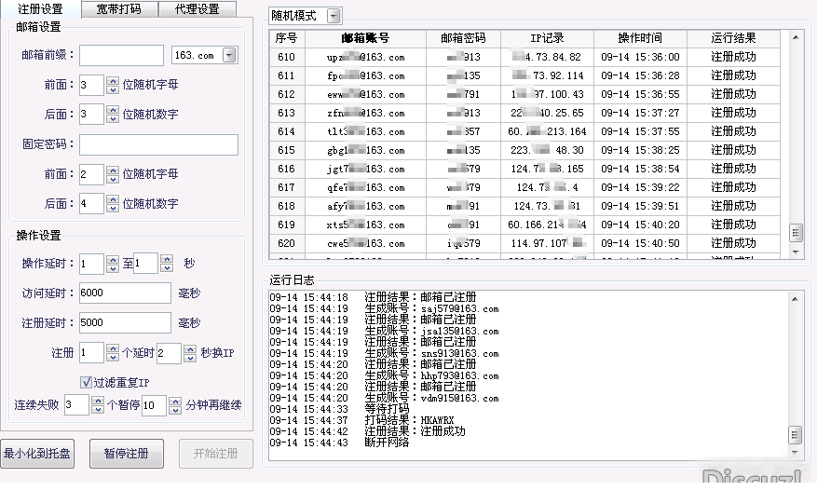Screen dimensions: 817x504
Task: Click the account table scroll-up arrow
Action: (x=796, y=37)
